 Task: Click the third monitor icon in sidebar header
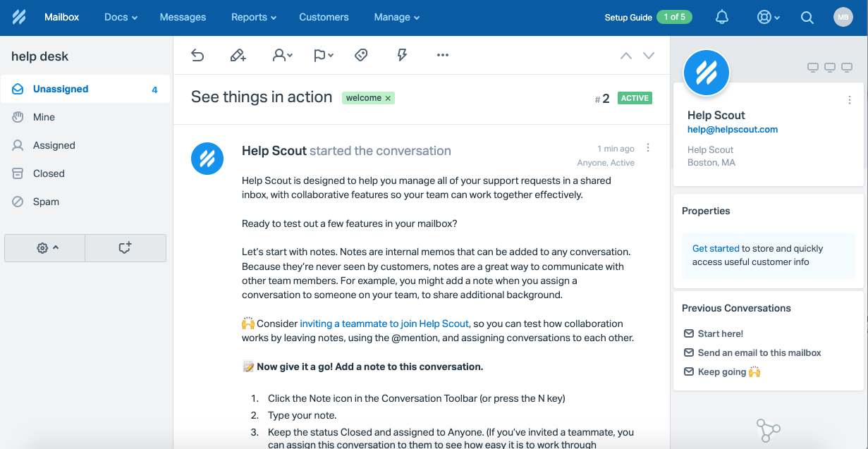pos(847,68)
